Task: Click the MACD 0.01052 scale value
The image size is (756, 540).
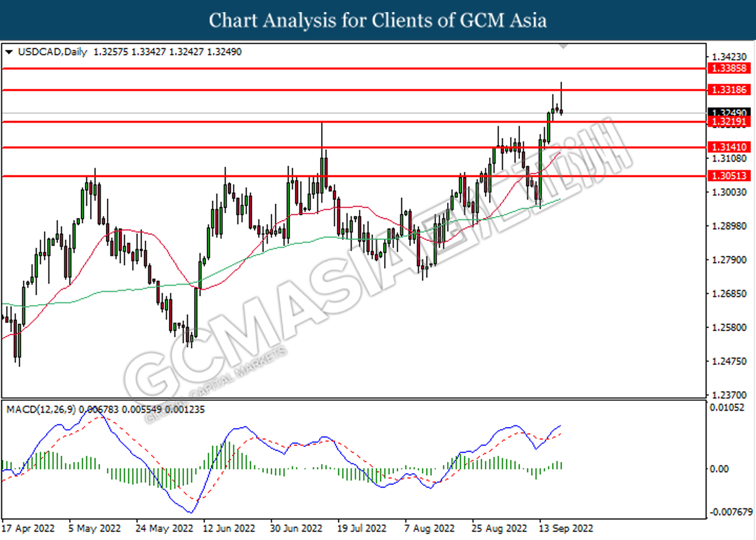Action: 727,407
